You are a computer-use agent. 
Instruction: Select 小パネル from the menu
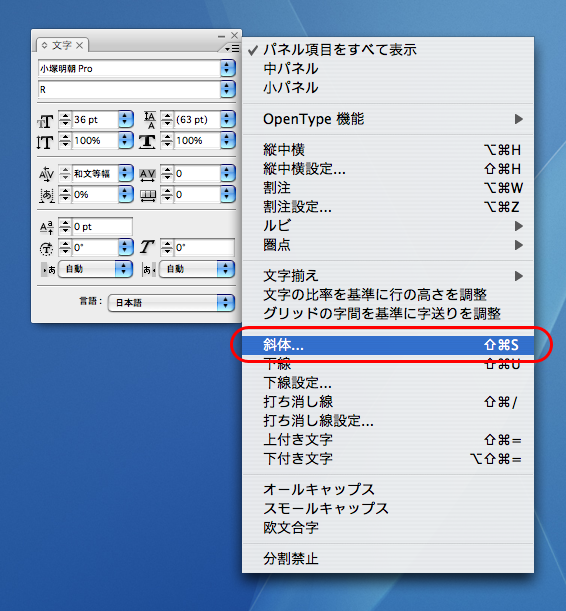[388, 88]
